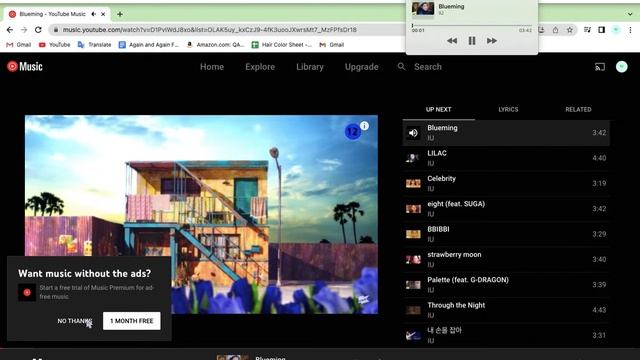Click the cast to device icon

600,67
